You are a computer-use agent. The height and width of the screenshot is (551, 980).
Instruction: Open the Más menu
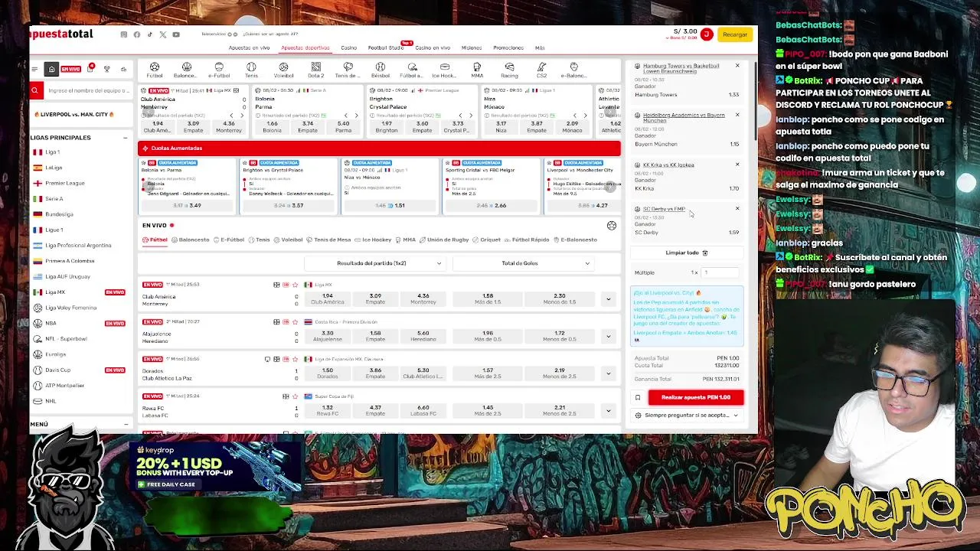540,47
